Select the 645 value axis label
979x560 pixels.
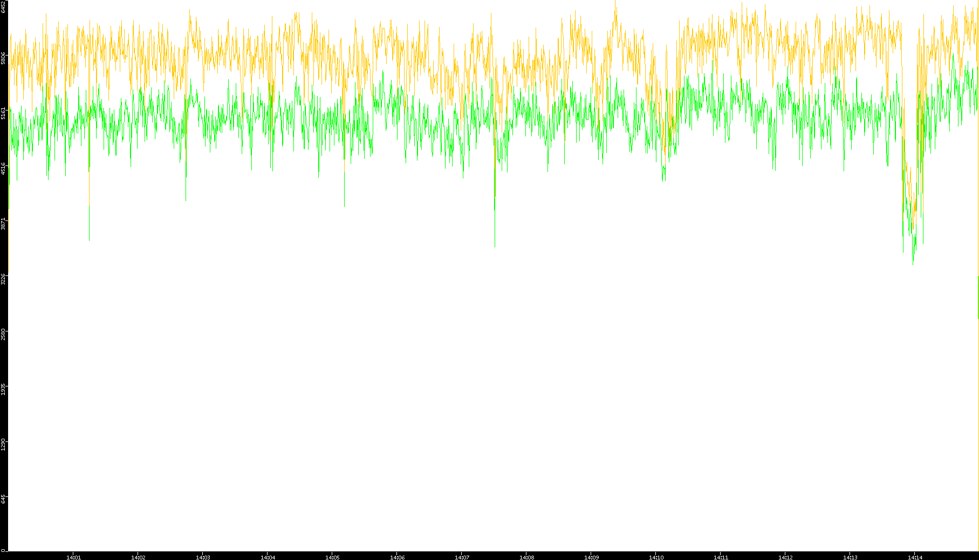(x=3, y=500)
